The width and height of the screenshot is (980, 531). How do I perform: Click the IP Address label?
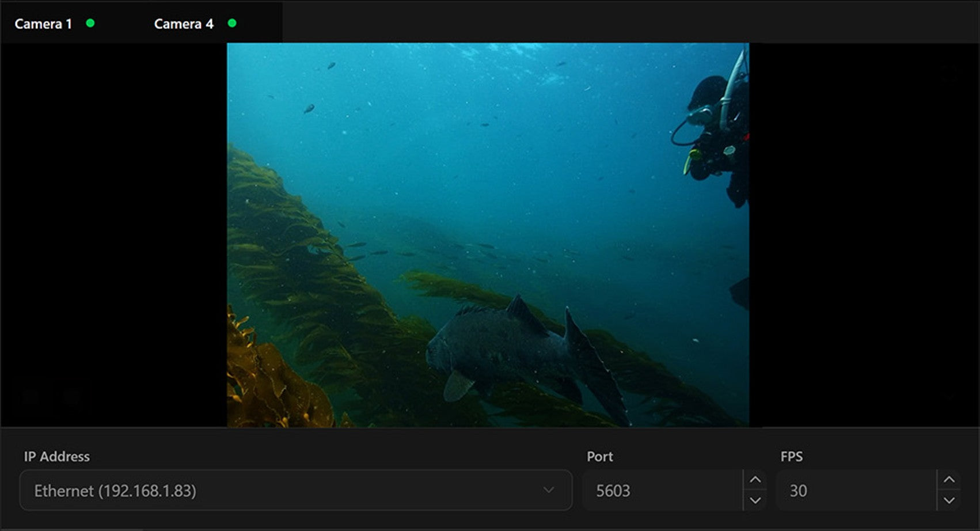(56, 457)
